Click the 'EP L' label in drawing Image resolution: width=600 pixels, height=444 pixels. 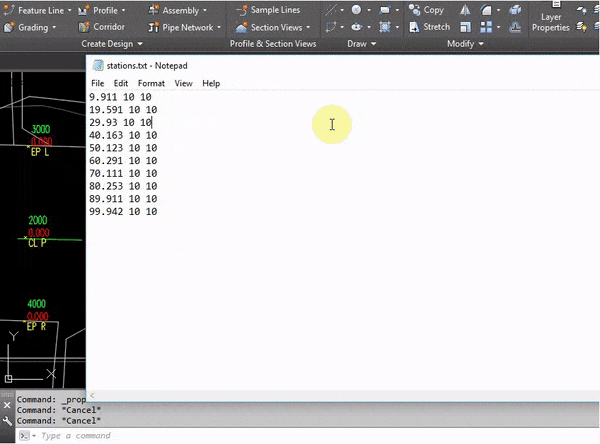pyautogui.click(x=40, y=152)
